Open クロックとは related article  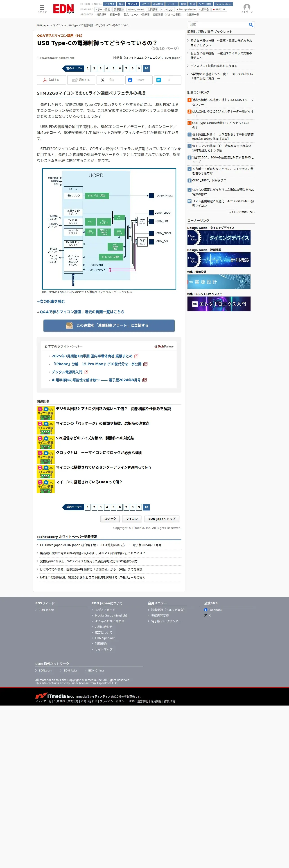point(99,453)
